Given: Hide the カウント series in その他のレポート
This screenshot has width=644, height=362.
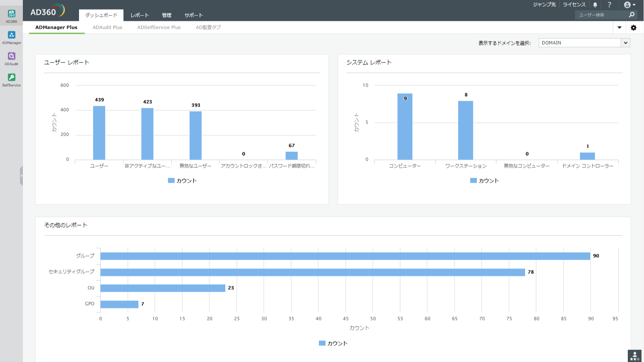Looking at the screenshot, I should coord(333,343).
